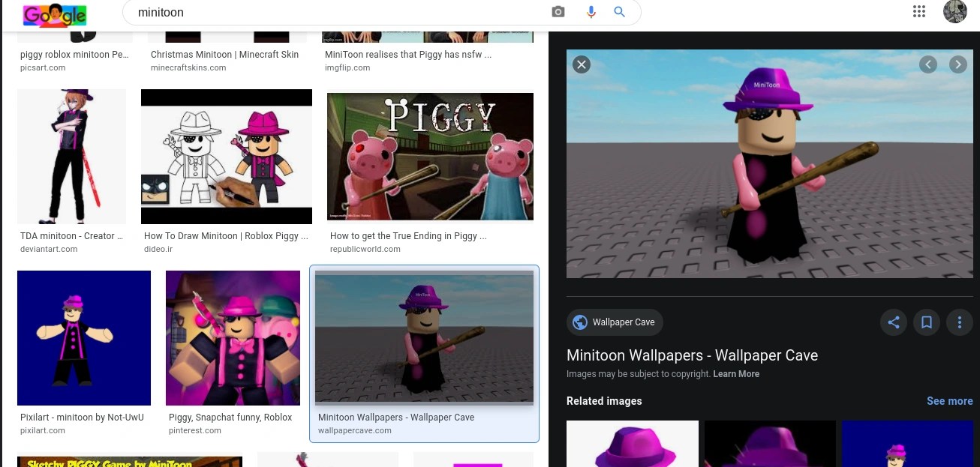
Task: Click picsart.com source text
Action: point(43,67)
